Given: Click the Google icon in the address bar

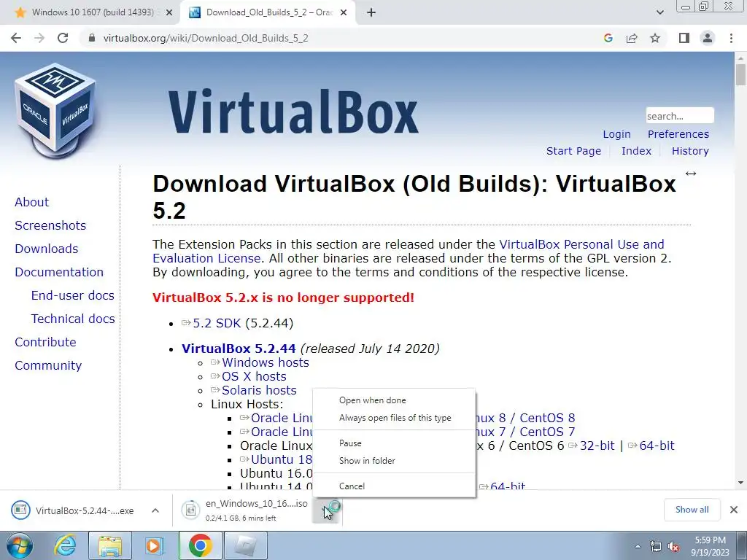Looking at the screenshot, I should [608, 38].
